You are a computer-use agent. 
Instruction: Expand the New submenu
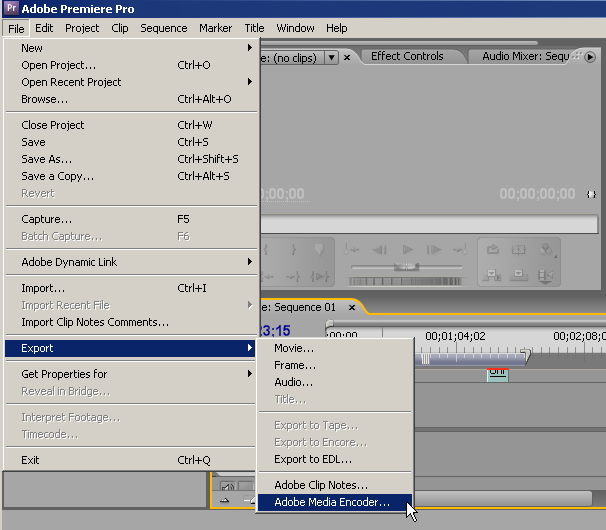coord(131,48)
